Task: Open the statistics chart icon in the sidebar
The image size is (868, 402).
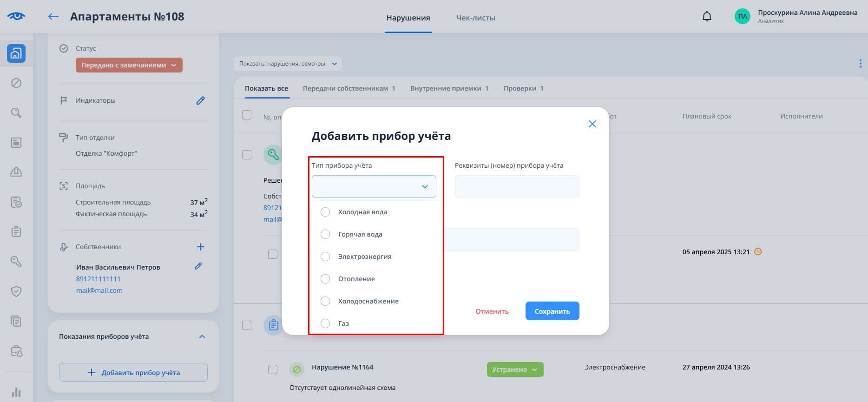Action: coord(16,392)
